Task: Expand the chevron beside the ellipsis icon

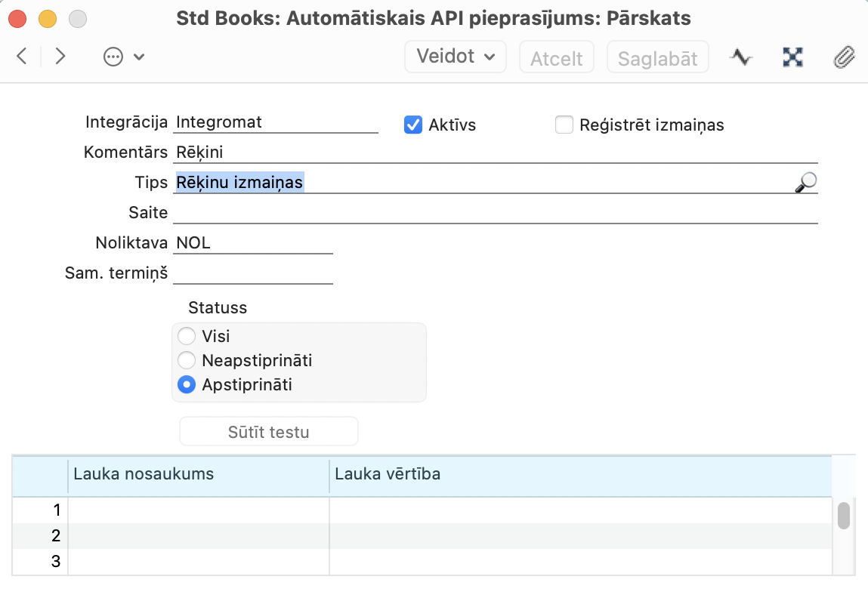Action: coord(139,57)
